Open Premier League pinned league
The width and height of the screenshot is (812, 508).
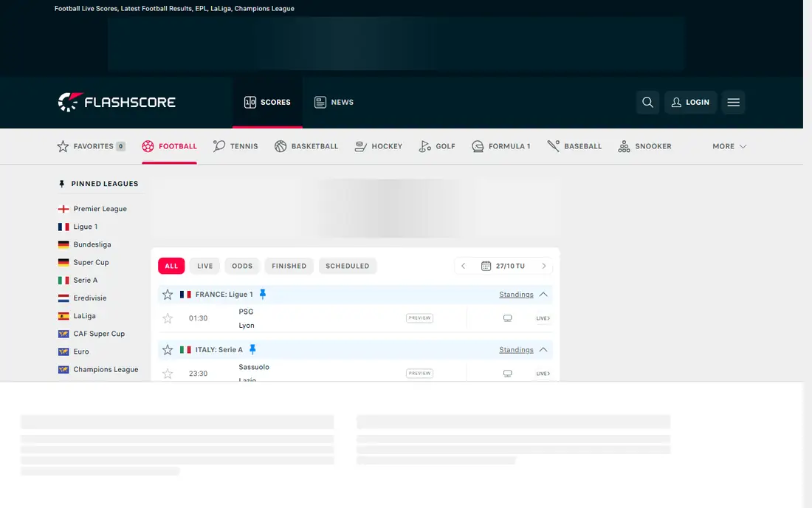pos(93,209)
